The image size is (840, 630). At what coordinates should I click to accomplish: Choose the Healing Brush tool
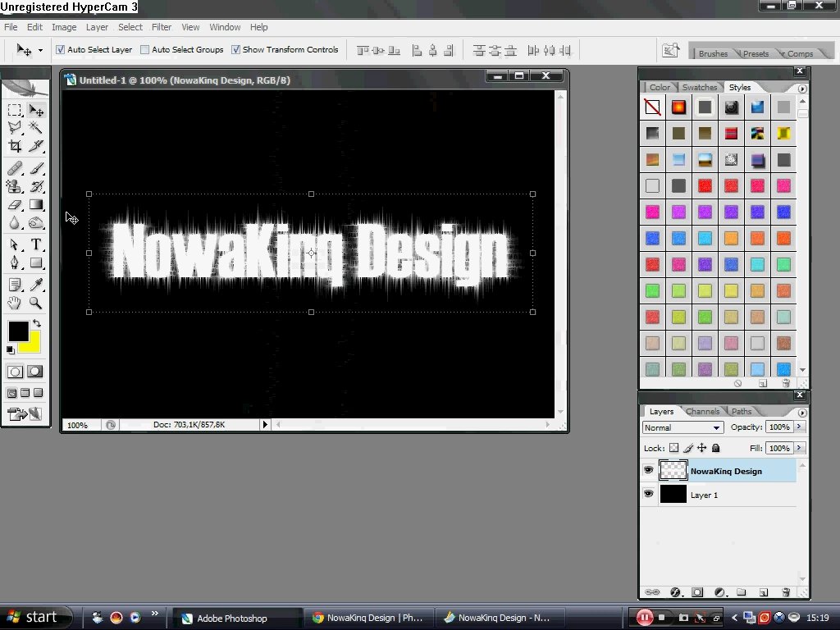(x=15, y=168)
